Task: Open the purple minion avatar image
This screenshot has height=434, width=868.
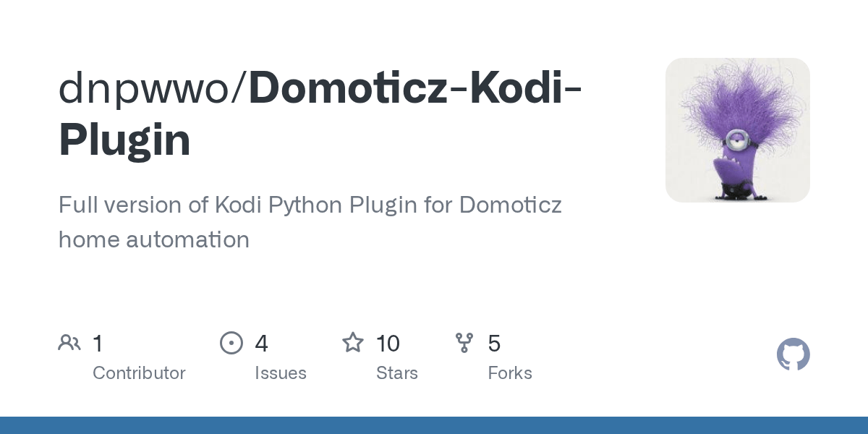Action: click(738, 130)
